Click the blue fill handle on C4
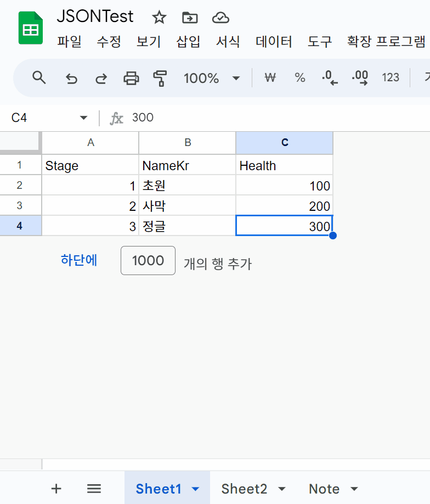The width and height of the screenshot is (430, 504). click(333, 236)
